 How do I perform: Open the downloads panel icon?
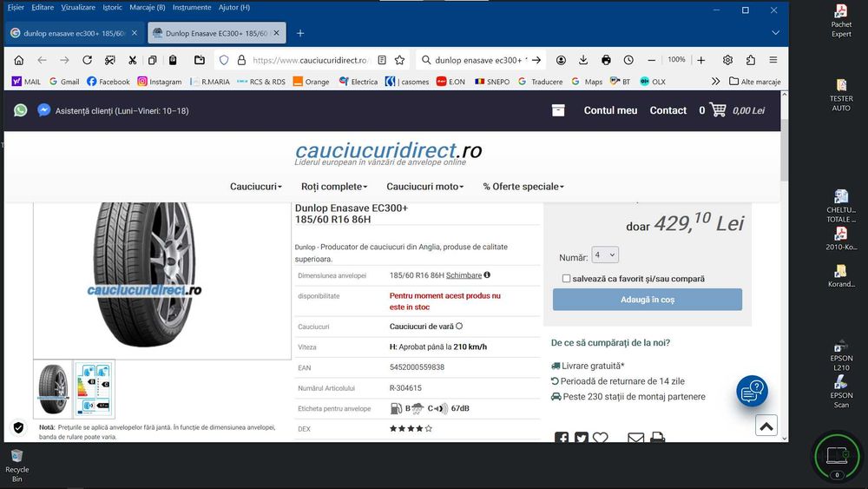[x=583, y=60]
